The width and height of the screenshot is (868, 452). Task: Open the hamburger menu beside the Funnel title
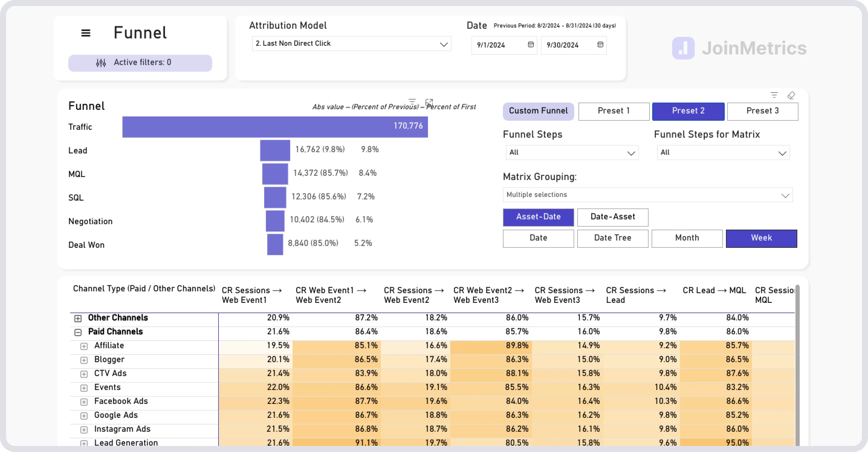[x=86, y=32]
